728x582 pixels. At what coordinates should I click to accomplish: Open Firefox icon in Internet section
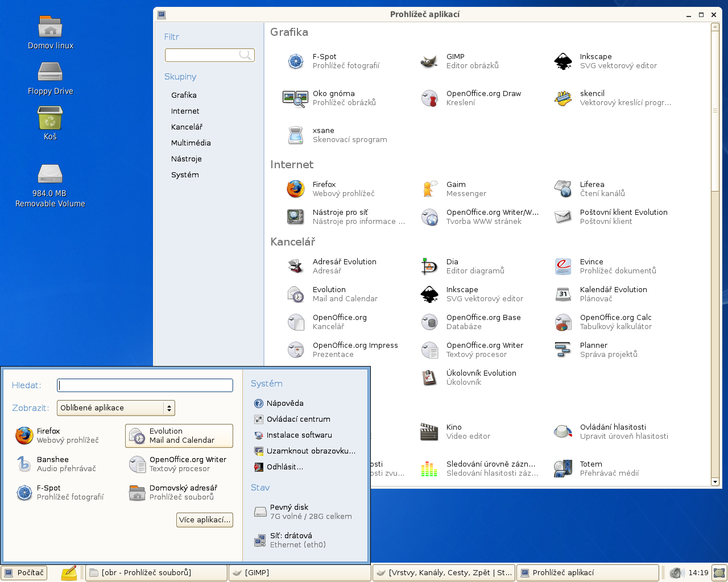click(x=295, y=189)
